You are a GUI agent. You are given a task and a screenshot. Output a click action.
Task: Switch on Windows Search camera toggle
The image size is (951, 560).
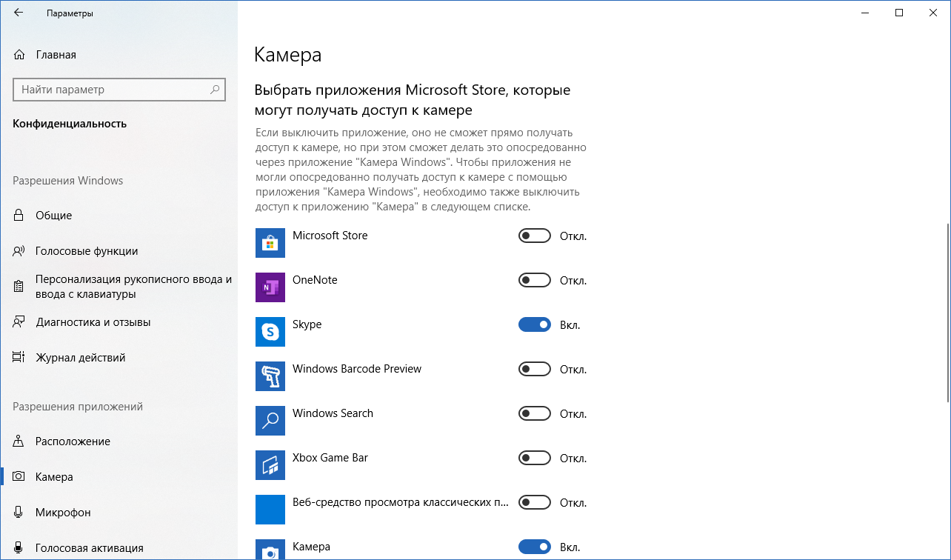535,414
